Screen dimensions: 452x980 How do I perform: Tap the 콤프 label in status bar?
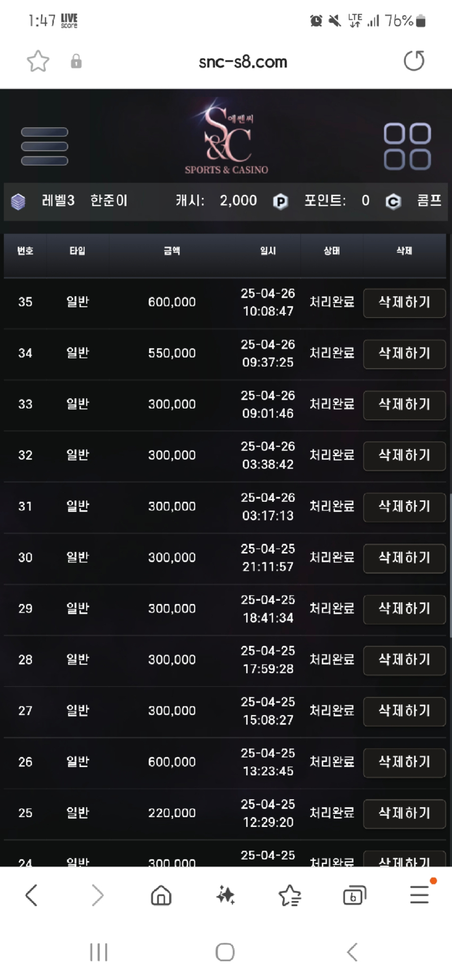tap(429, 201)
